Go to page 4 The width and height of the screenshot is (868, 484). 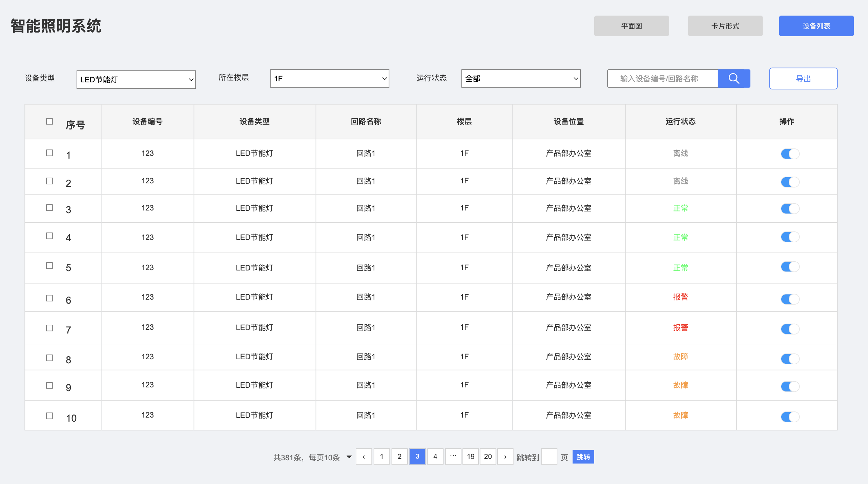[x=435, y=457]
